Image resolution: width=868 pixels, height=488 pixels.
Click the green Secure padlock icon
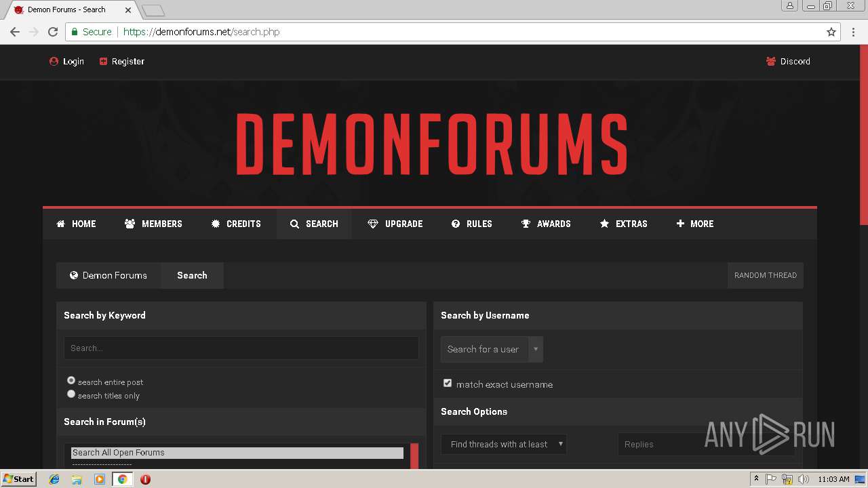pos(75,32)
